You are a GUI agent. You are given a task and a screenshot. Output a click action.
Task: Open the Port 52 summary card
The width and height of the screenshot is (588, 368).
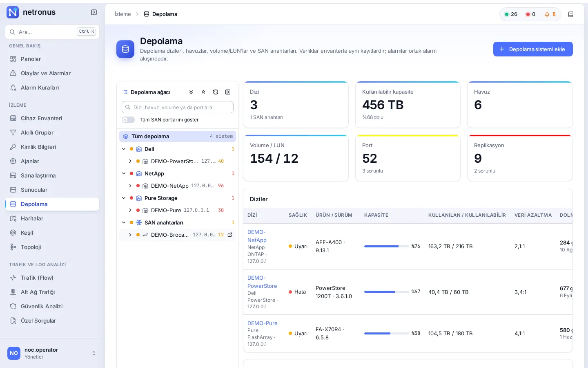pos(408,158)
